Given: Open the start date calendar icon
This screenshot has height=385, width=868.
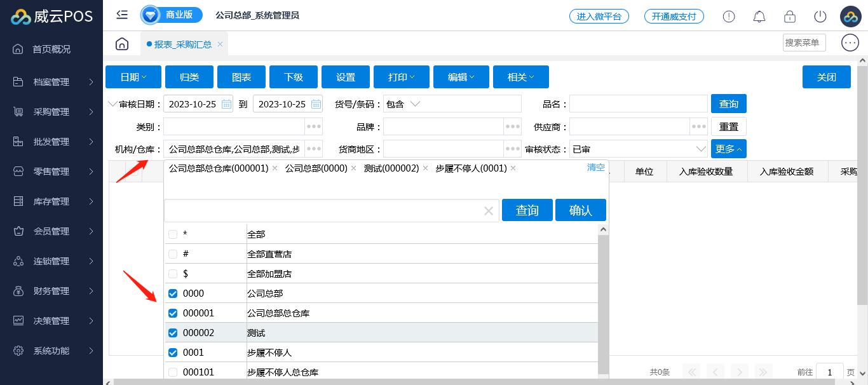Looking at the screenshot, I should pos(227,104).
